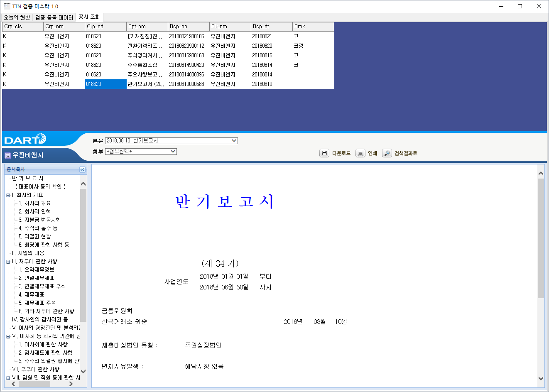Open VII. 주주에 관한 사항 item
The image size is (549, 392).
[x=36, y=370]
